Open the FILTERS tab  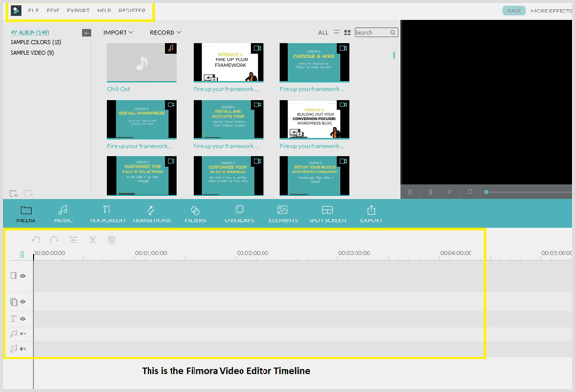(x=195, y=215)
